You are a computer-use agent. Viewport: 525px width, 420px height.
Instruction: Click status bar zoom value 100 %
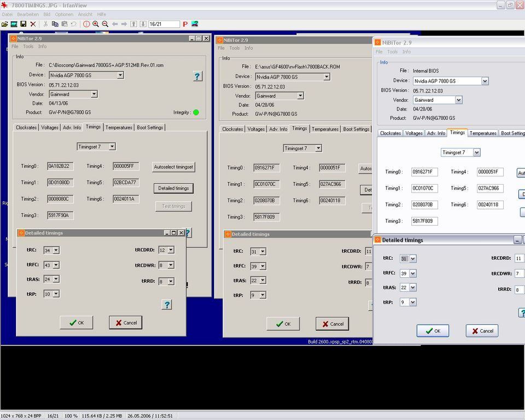pyautogui.click(x=71, y=416)
